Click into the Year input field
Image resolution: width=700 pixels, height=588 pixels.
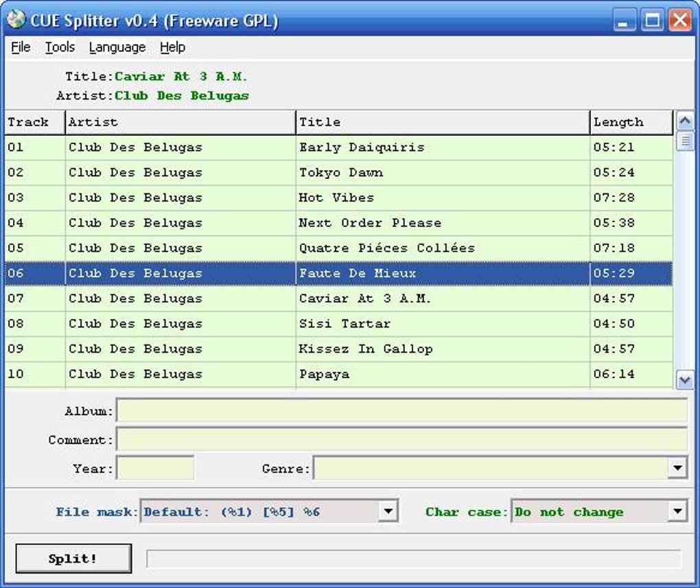155,468
